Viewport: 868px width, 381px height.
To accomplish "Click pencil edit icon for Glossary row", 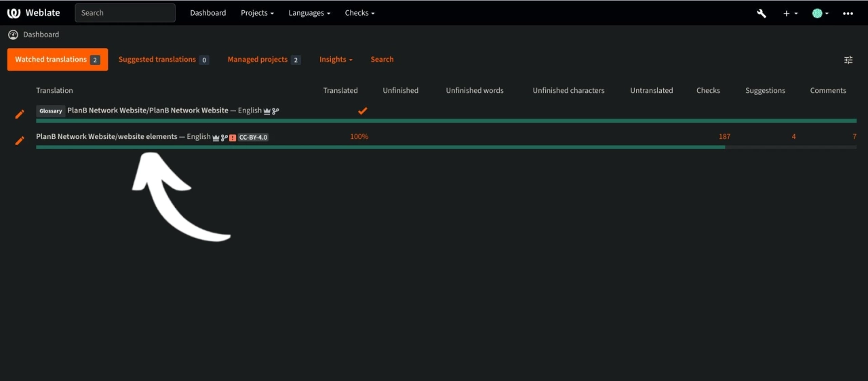I will tap(20, 114).
